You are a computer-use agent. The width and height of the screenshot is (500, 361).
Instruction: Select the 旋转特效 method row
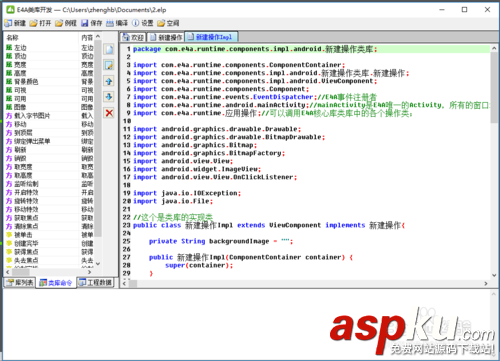[49, 201]
